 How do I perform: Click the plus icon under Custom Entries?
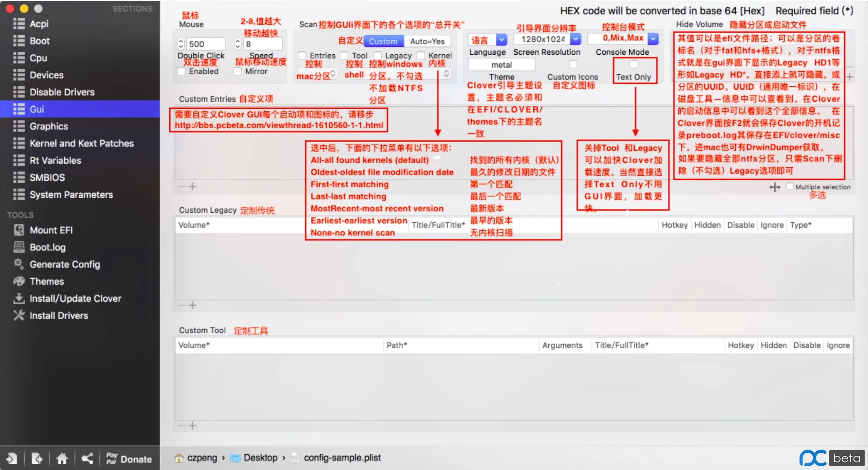click(193, 186)
